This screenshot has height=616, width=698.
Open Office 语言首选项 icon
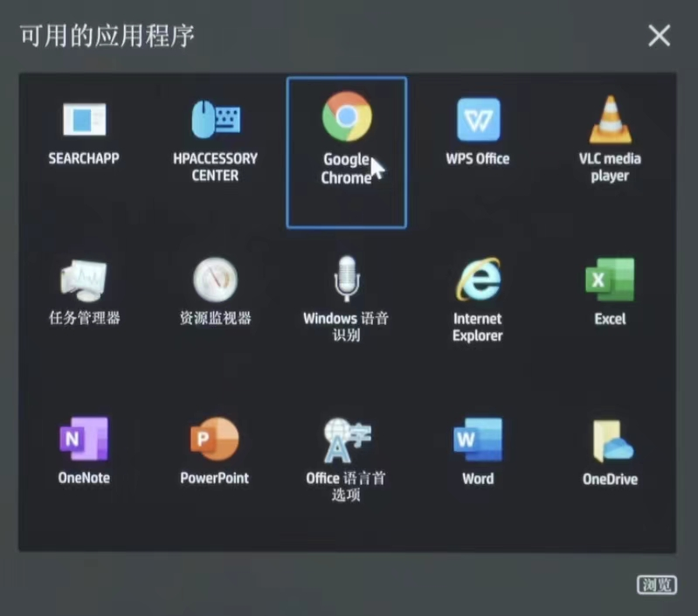(x=347, y=440)
